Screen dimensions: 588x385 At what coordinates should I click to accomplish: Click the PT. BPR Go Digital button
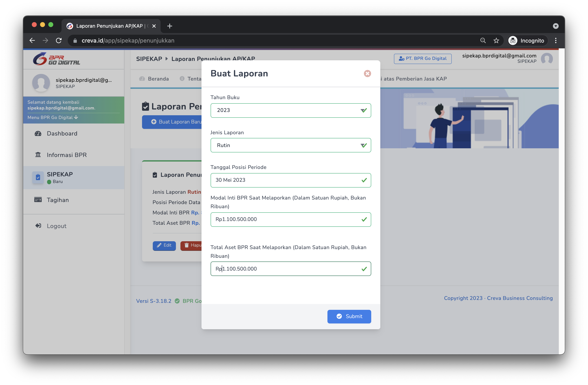click(x=422, y=59)
